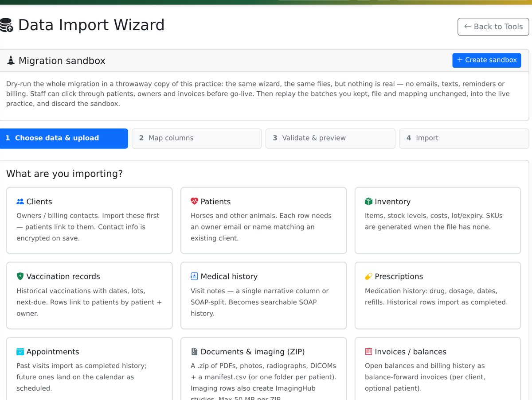Screen dimensions: 532x400
Task: Click the Prescriptions capsule icon
Action: point(368,276)
